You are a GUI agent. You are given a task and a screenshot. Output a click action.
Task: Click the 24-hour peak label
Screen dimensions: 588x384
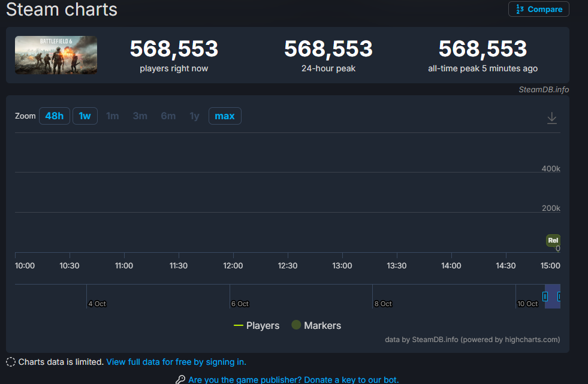[328, 68]
